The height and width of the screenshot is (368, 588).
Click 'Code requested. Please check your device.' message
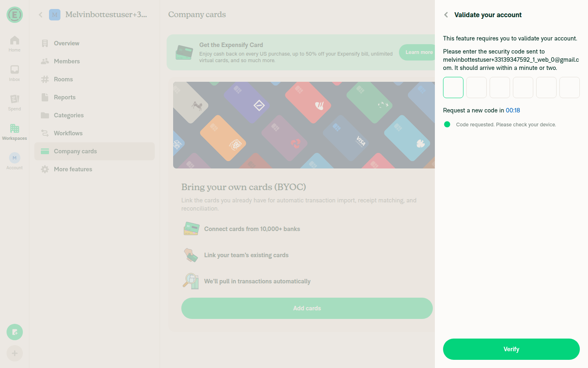[x=506, y=125]
